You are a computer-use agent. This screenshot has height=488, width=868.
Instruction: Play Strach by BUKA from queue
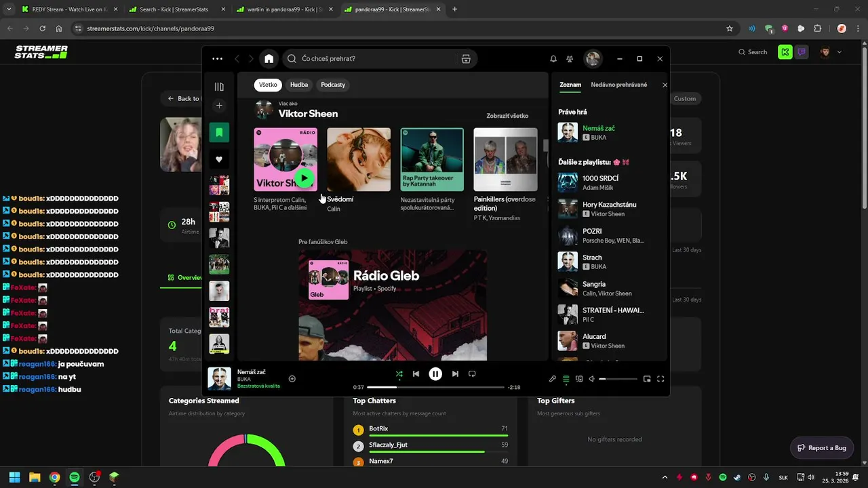[608, 262]
